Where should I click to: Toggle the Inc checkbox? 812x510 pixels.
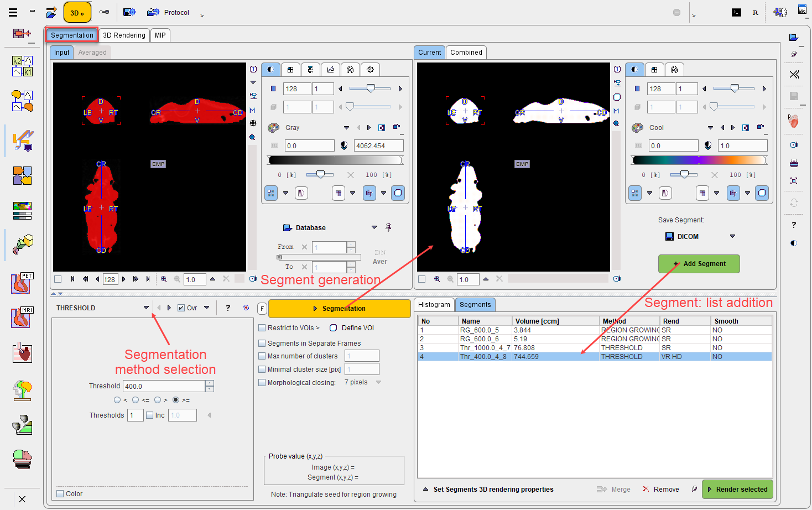(149, 415)
